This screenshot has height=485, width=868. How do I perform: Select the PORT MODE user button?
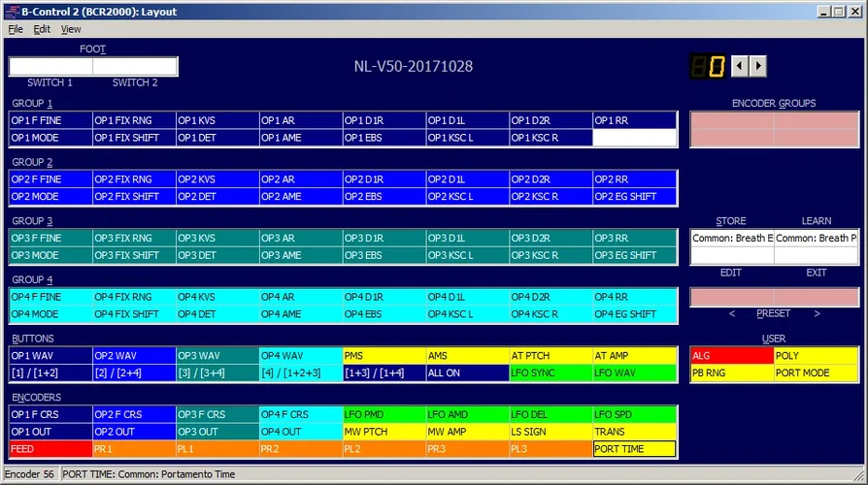click(x=816, y=372)
